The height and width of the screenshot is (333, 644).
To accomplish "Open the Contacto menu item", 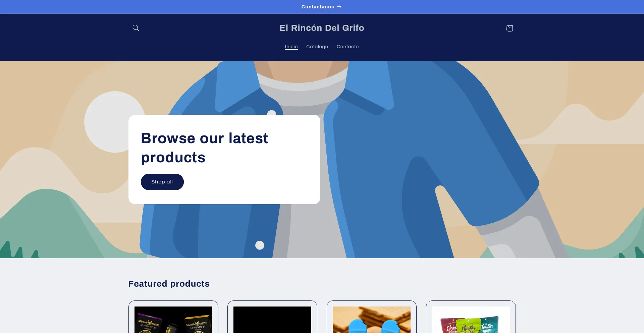I will click(x=347, y=47).
